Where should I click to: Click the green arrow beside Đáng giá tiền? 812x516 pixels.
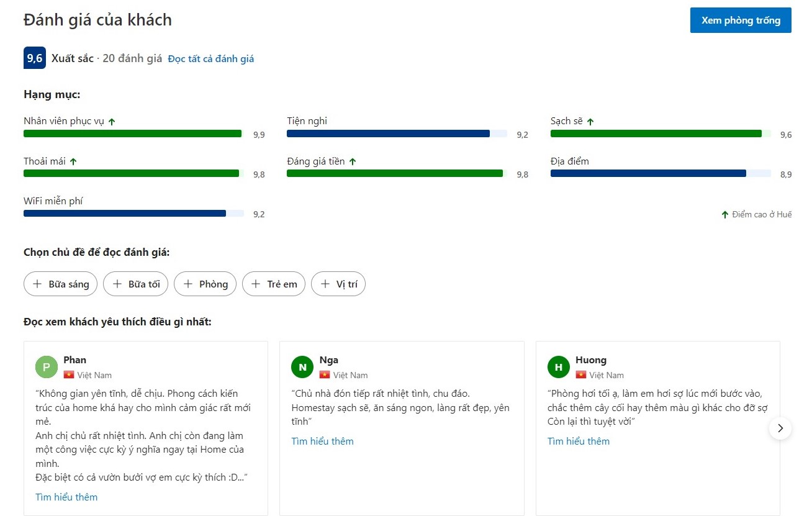tap(353, 161)
